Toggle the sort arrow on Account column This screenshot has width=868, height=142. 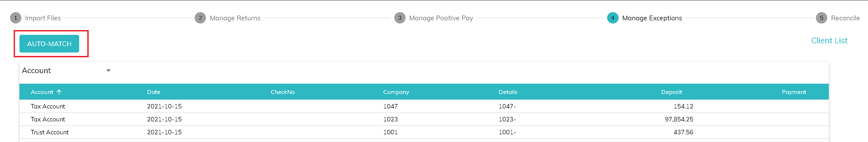click(x=59, y=92)
